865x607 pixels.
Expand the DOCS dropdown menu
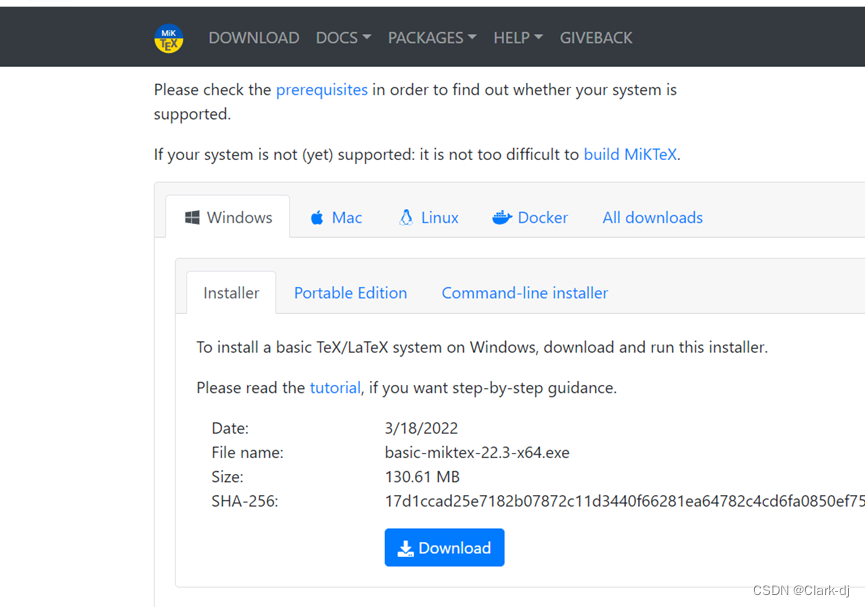point(343,38)
